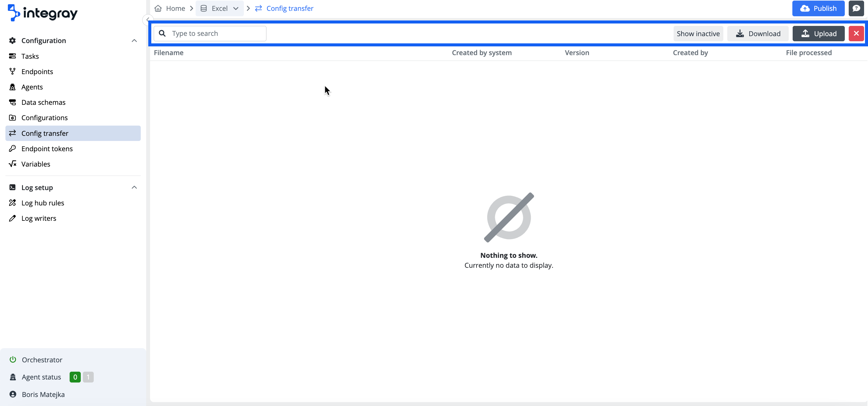Collapse the Log setup section

pyautogui.click(x=134, y=187)
